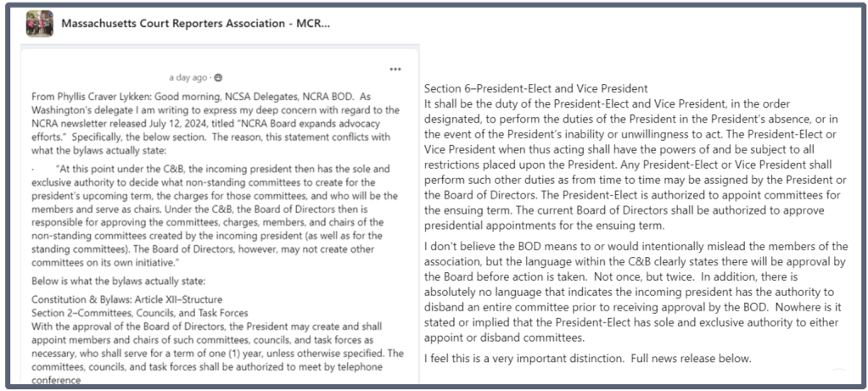The image size is (868, 391).
Task: Open the Massachusetts Court Reporters Association page
Action: pos(195,23)
